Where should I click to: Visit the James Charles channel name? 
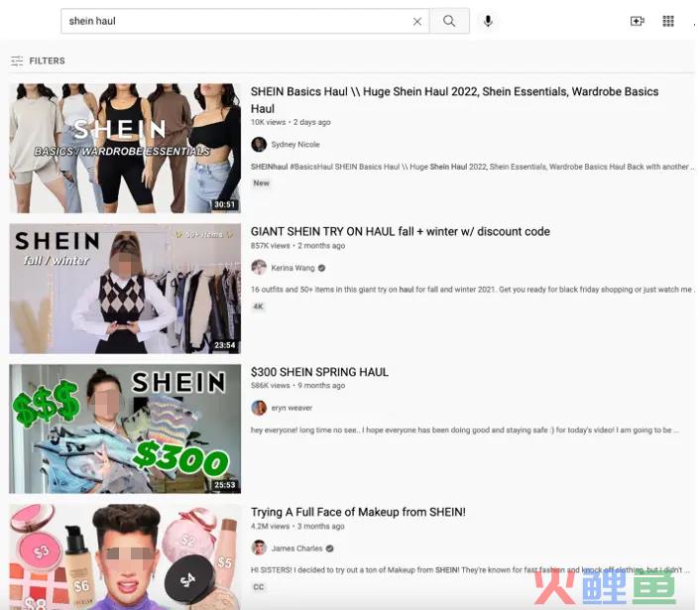296,549
